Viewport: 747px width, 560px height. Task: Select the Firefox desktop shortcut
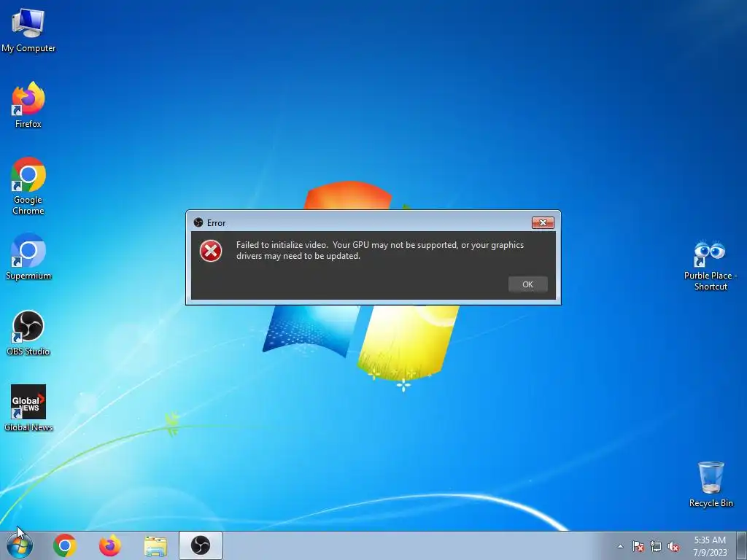[28, 105]
